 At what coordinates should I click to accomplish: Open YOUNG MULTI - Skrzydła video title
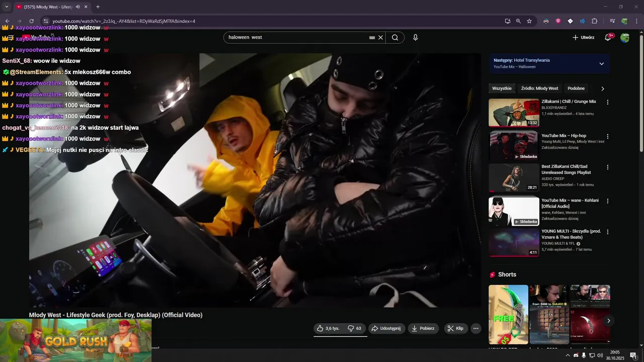point(571,234)
